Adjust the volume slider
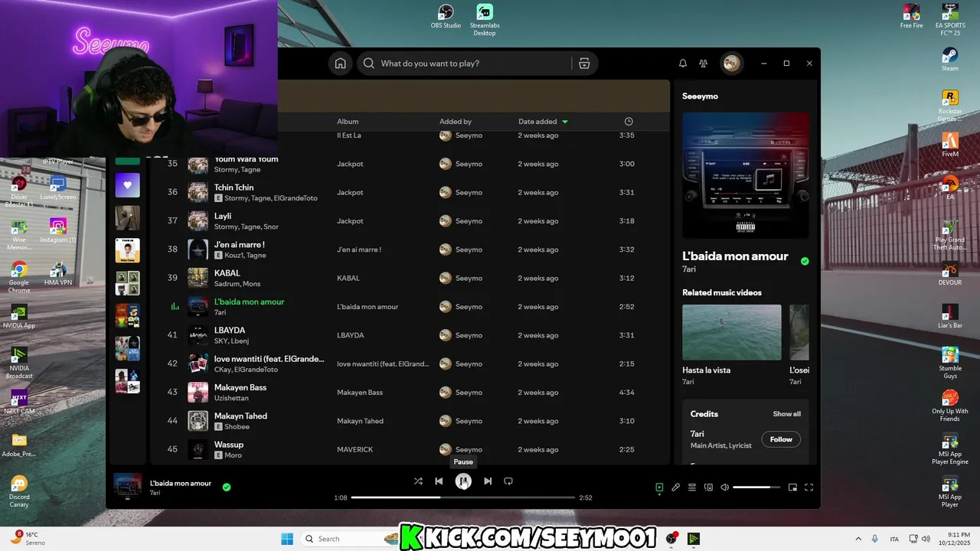Screen dimensions: 980x551 coord(756,487)
